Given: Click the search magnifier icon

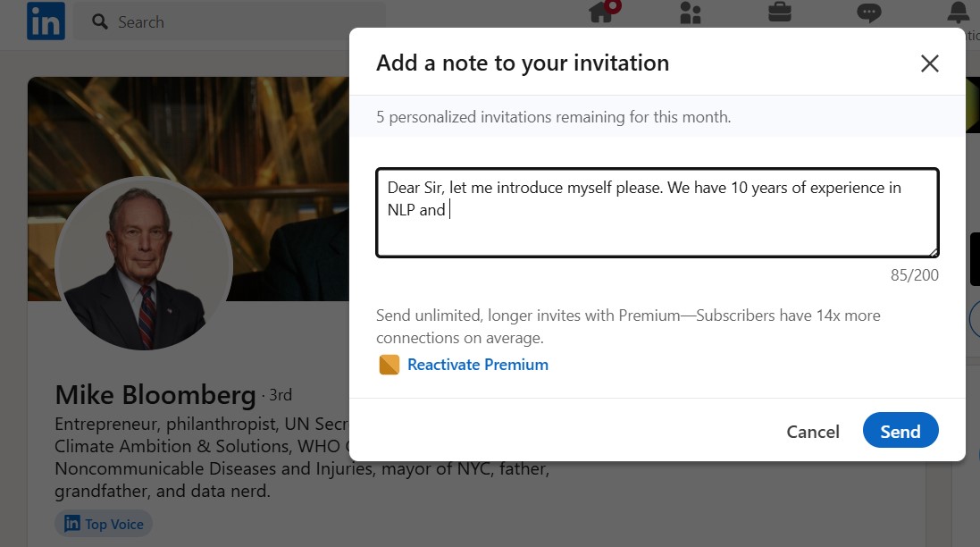Looking at the screenshot, I should pyautogui.click(x=99, y=21).
